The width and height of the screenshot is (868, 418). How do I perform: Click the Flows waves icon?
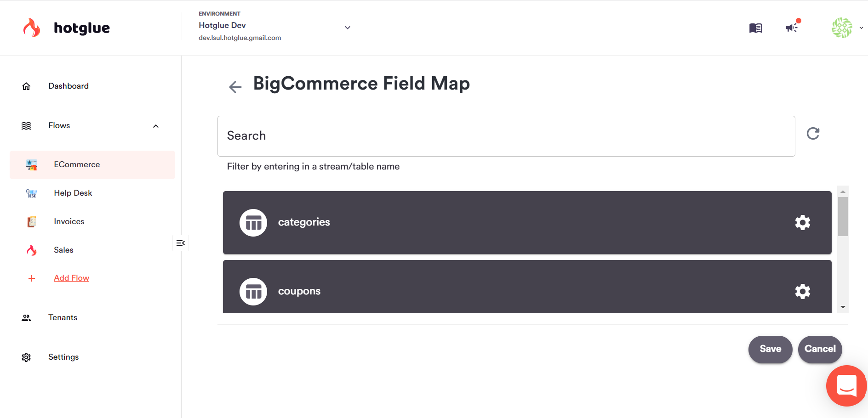coord(26,126)
